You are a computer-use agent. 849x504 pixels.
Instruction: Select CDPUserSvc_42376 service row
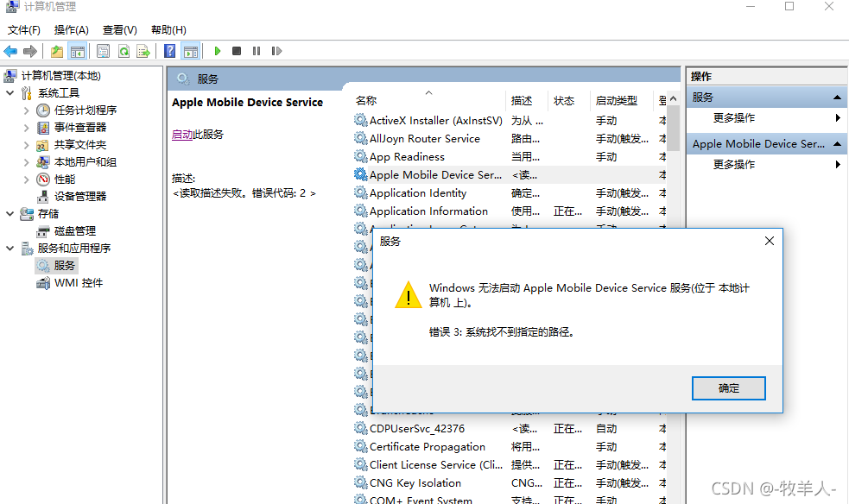point(510,429)
